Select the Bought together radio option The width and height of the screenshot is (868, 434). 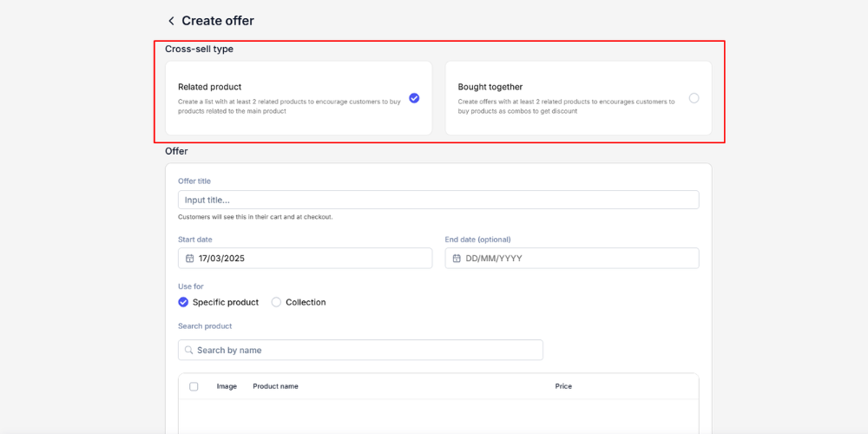694,98
